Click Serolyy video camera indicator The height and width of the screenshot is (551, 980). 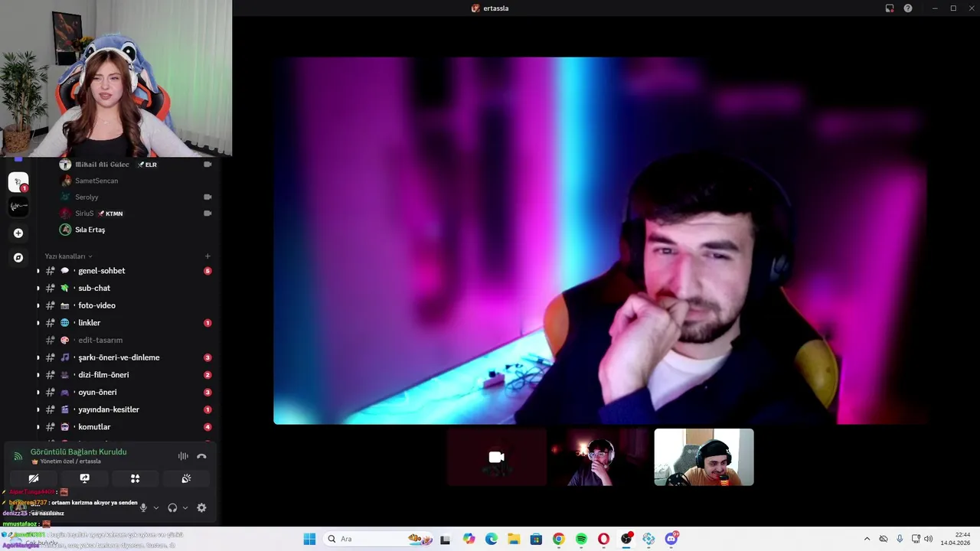point(207,197)
